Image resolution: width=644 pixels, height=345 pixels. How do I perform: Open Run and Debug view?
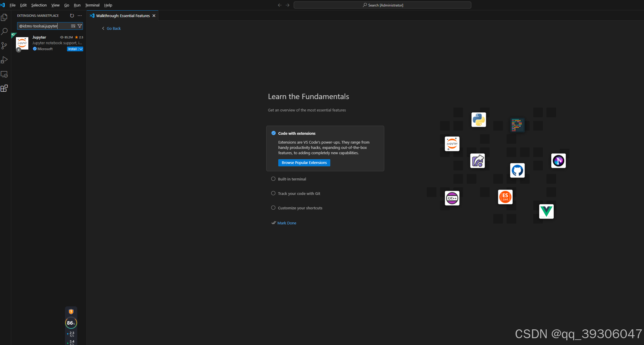[4, 60]
